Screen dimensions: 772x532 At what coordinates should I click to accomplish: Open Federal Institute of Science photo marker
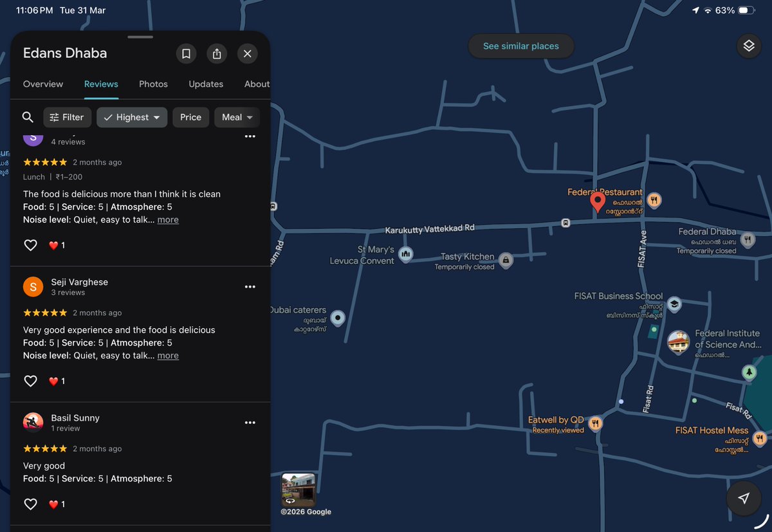(x=678, y=342)
